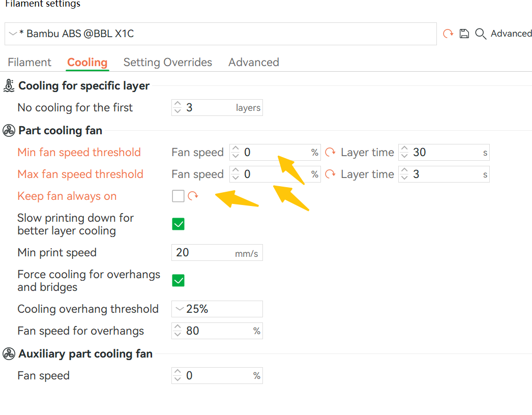Click the Auxiliary part cooling fan icon

click(8, 353)
